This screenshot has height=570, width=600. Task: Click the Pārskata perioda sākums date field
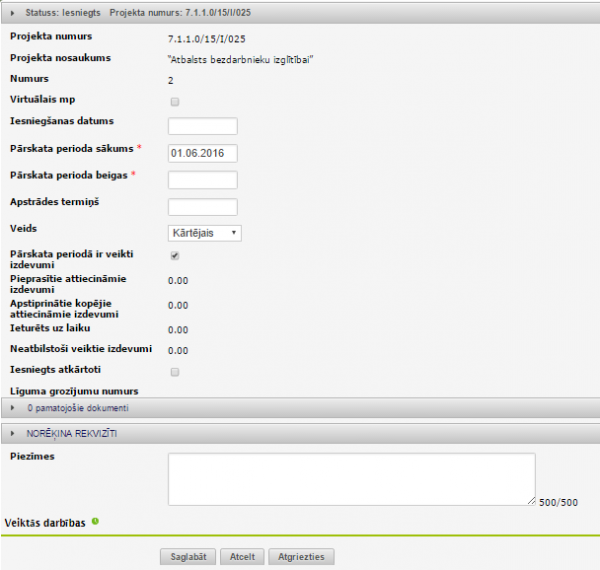202,153
